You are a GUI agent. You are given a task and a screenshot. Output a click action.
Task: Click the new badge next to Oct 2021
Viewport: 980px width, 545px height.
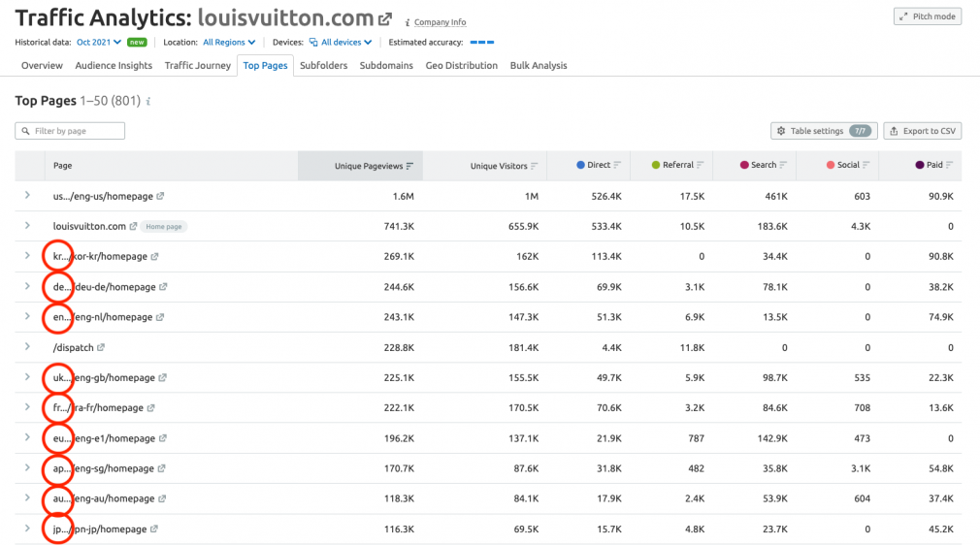[x=137, y=42]
